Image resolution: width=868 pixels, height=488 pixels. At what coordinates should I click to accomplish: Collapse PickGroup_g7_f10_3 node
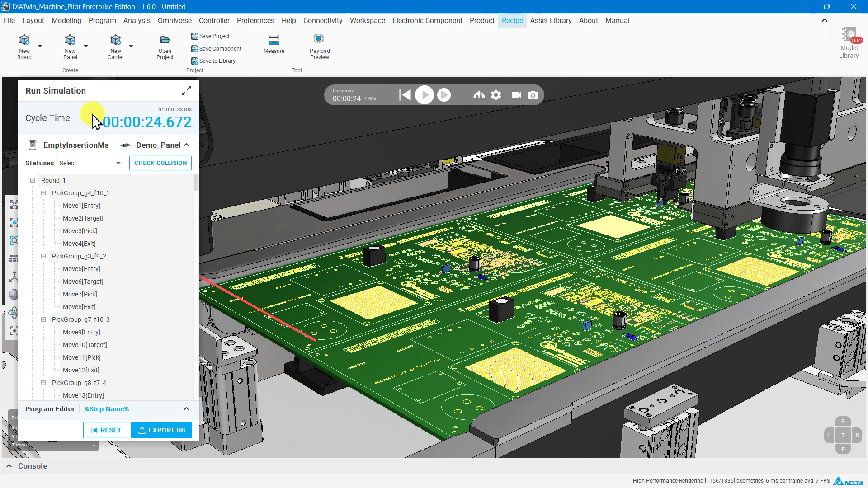(43, 319)
